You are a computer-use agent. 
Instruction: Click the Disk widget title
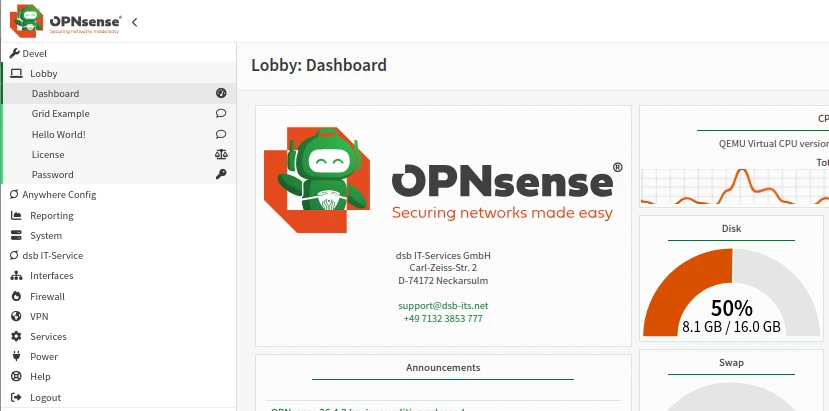tap(731, 229)
